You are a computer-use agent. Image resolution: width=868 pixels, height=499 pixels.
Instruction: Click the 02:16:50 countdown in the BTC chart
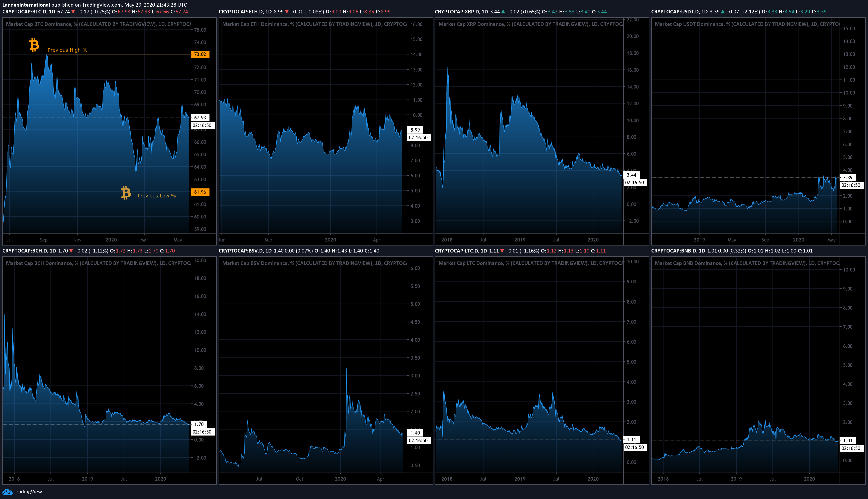[x=202, y=125]
